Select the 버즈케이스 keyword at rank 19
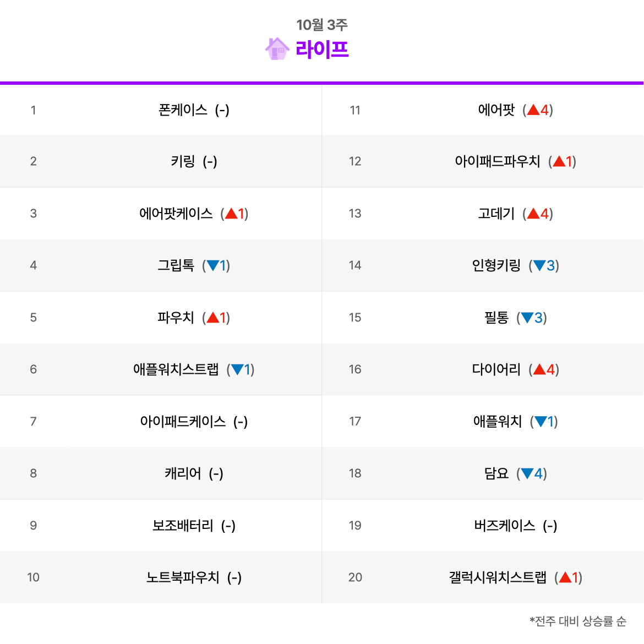 (505, 526)
